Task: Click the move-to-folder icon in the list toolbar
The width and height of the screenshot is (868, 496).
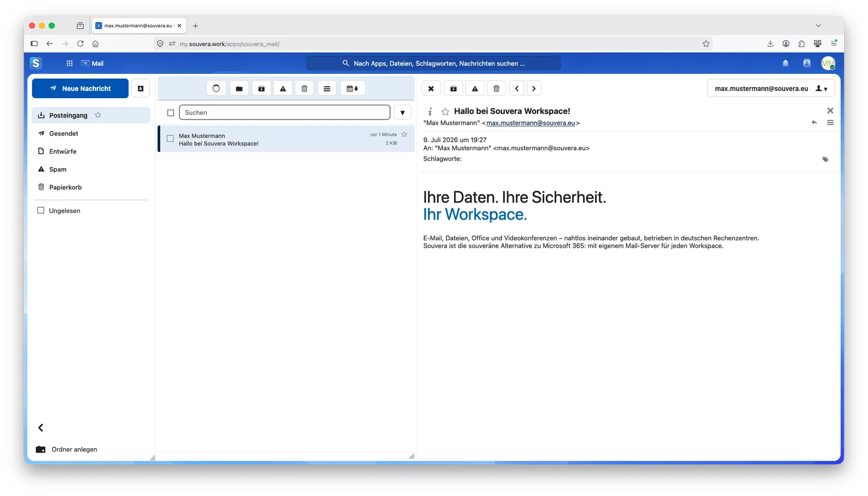Action: click(239, 88)
